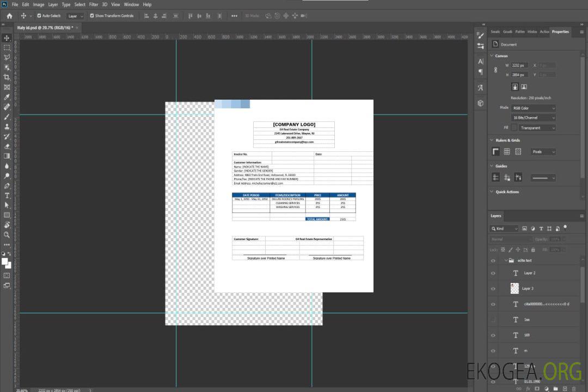Open the RGB Color mode dropdown
588x392 pixels.
[x=533, y=108]
